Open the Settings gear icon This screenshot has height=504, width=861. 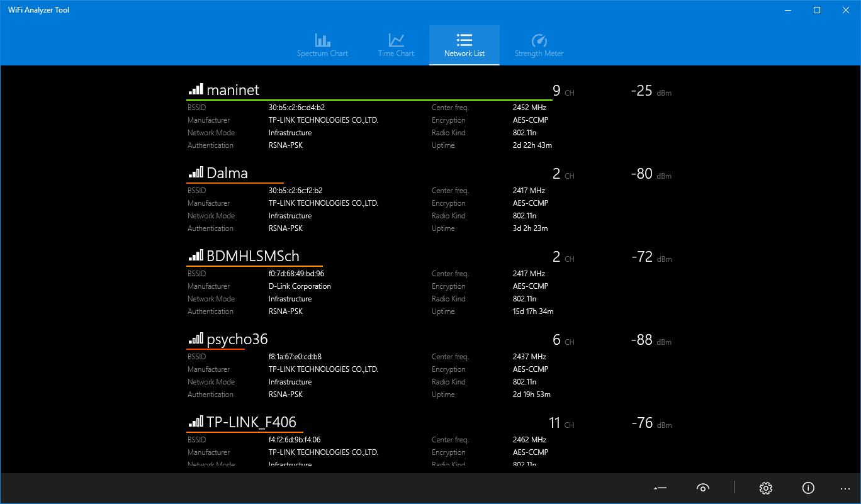[765, 488]
